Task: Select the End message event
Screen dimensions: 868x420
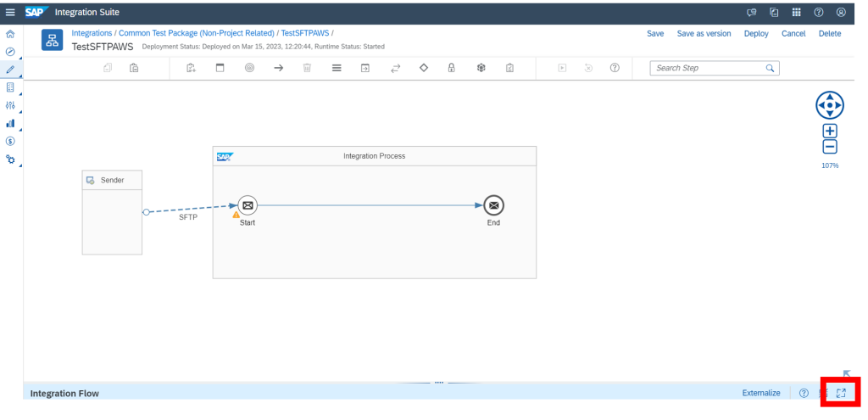Action: [x=494, y=205]
